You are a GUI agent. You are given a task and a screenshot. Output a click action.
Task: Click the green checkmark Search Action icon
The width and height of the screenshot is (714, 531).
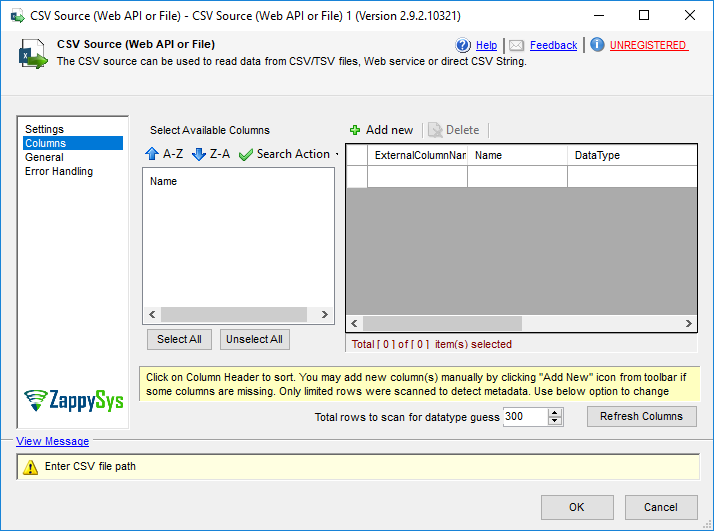(245, 154)
